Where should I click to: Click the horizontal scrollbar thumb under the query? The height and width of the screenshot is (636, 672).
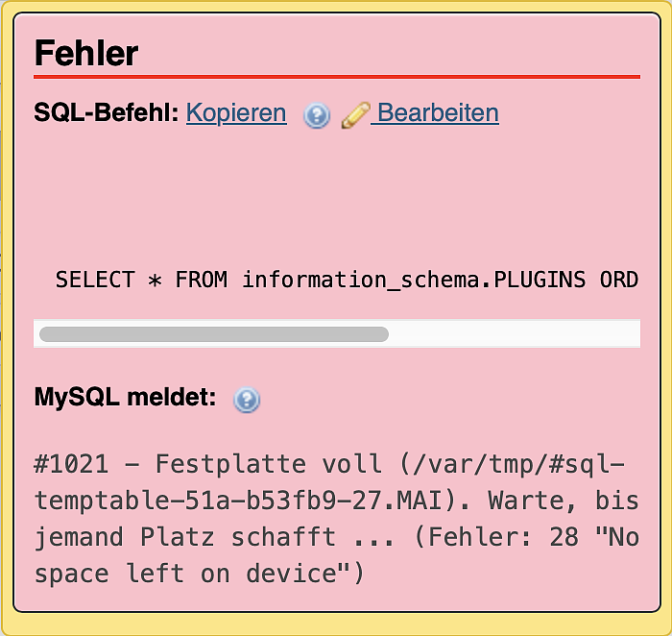click(213, 334)
